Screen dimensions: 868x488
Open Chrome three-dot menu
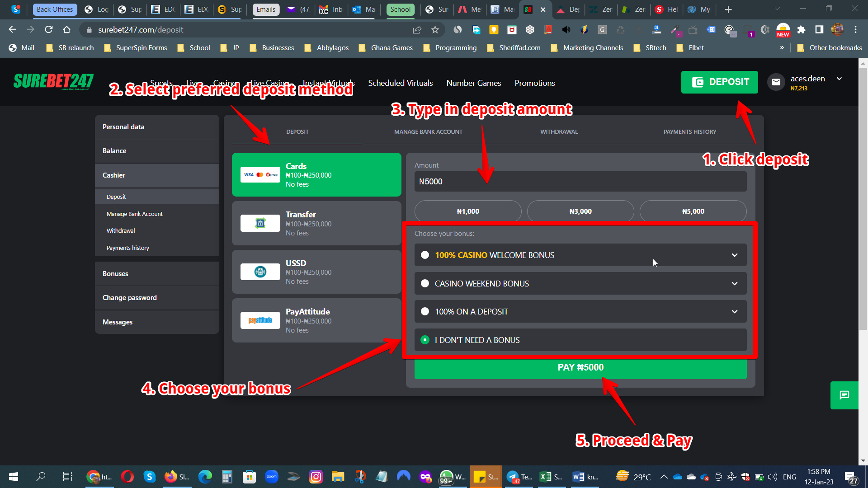(x=855, y=29)
